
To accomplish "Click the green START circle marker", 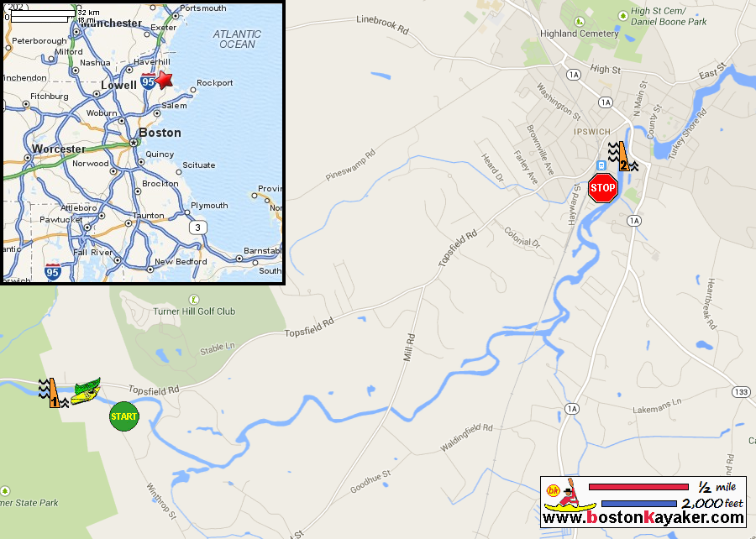I will point(124,416).
